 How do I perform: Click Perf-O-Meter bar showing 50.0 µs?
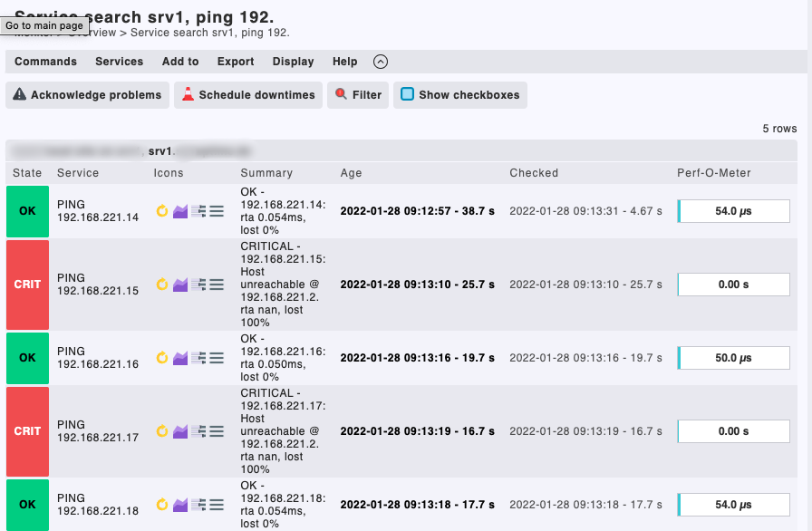point(733,358)
